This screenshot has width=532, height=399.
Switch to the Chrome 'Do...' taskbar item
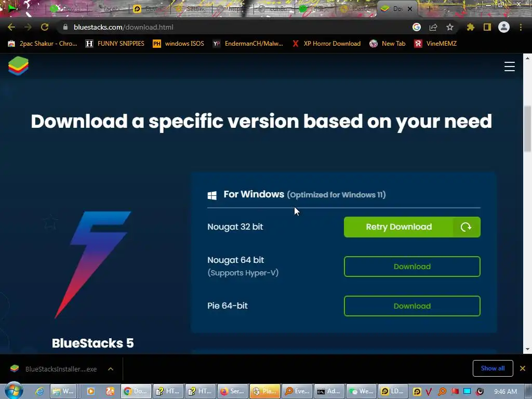[x=136, y=391]
